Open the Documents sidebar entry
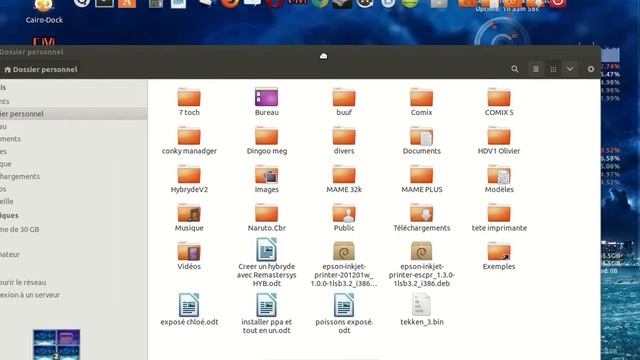Viewport: 640px width, 360px height. pos(73,139)
